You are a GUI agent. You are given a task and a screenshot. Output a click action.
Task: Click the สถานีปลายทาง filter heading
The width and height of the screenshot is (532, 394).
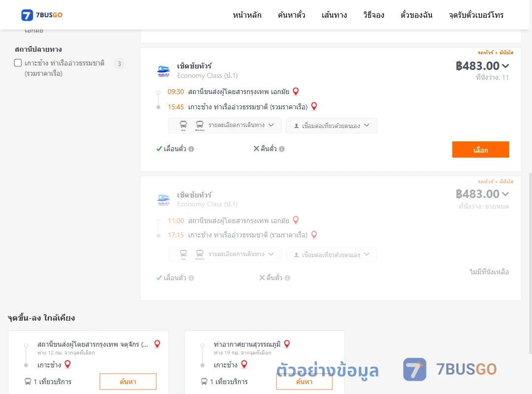pos(38,50)
